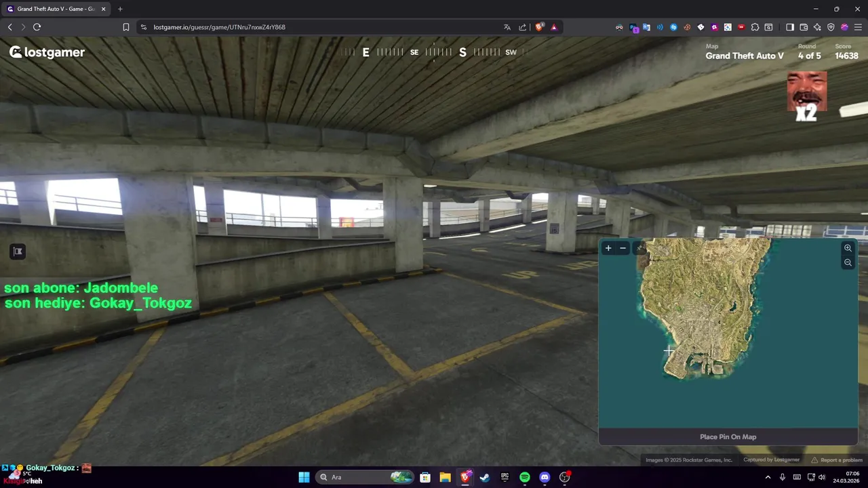Screen dimensions: 868x488
Task: Click the taskbar Ara search box
Action: (365, 477)
